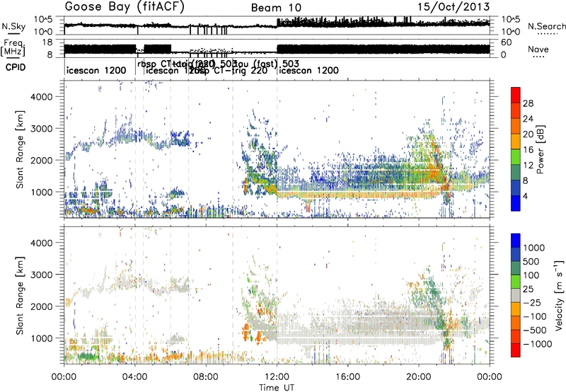This screenshot has height=392, width=566.
Task: Click the '08:00' time tick label
Action: pyautogui.click(x=206, y=377)
